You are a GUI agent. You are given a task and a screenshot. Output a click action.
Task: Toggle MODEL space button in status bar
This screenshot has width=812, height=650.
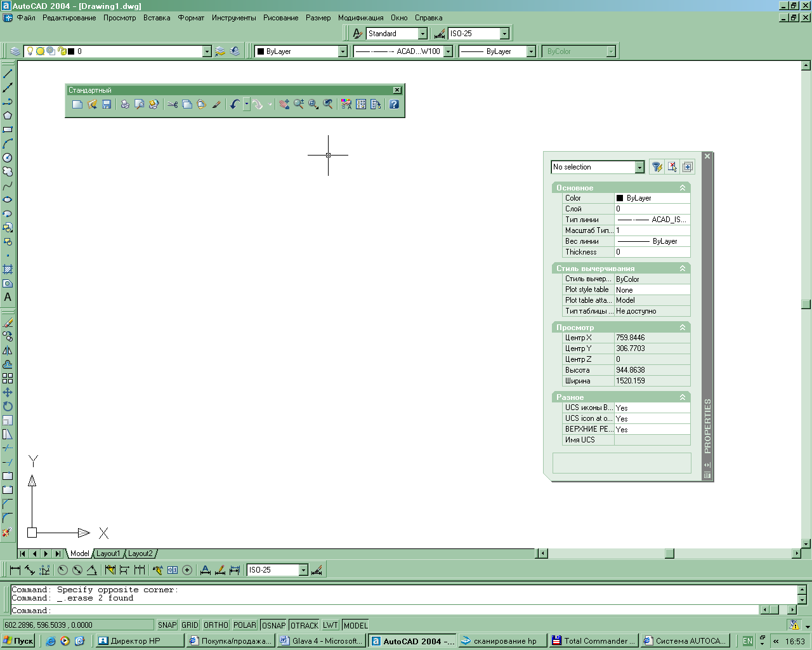click(355, 625)
